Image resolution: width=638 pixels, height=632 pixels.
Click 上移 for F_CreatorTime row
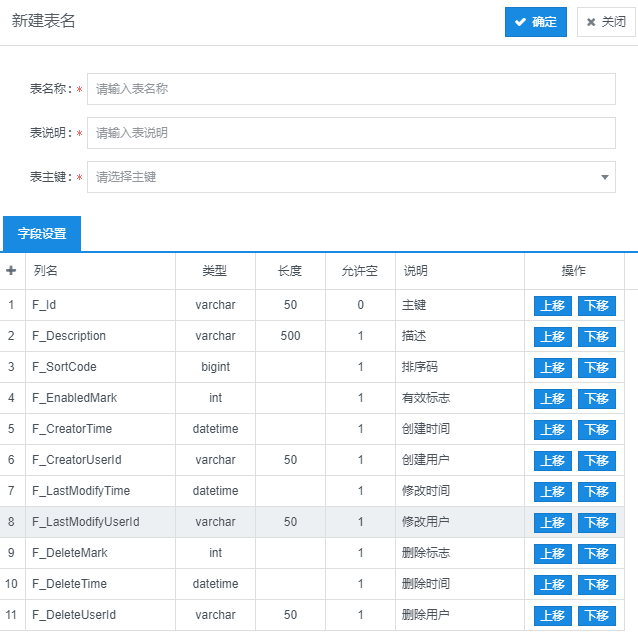click(553, 430)
